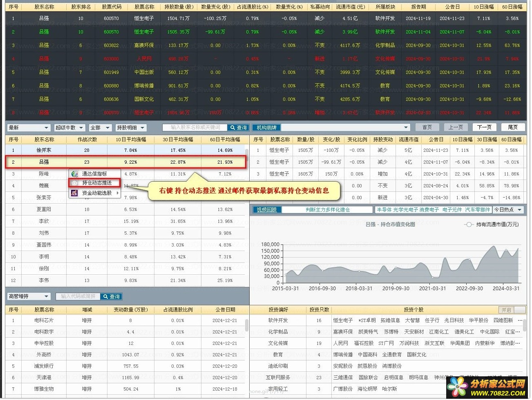Click 浦发银行 in the 高管增持 table
Screen dimensions: 532x400
(x=44, y=367)
